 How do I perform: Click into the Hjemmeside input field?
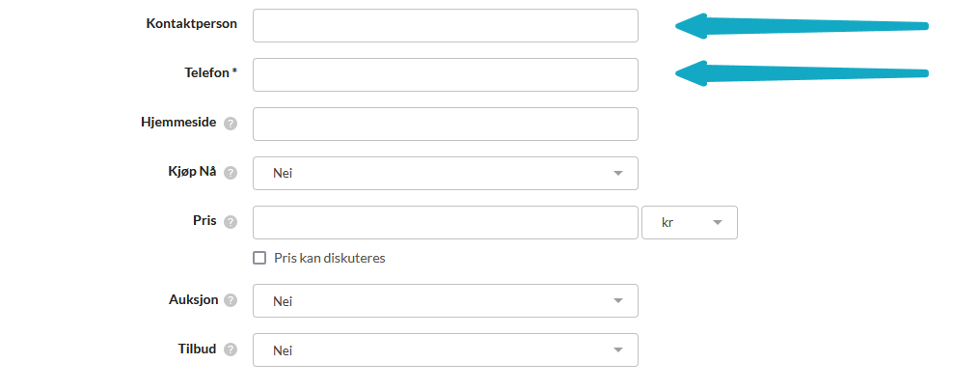coord(445,124)
